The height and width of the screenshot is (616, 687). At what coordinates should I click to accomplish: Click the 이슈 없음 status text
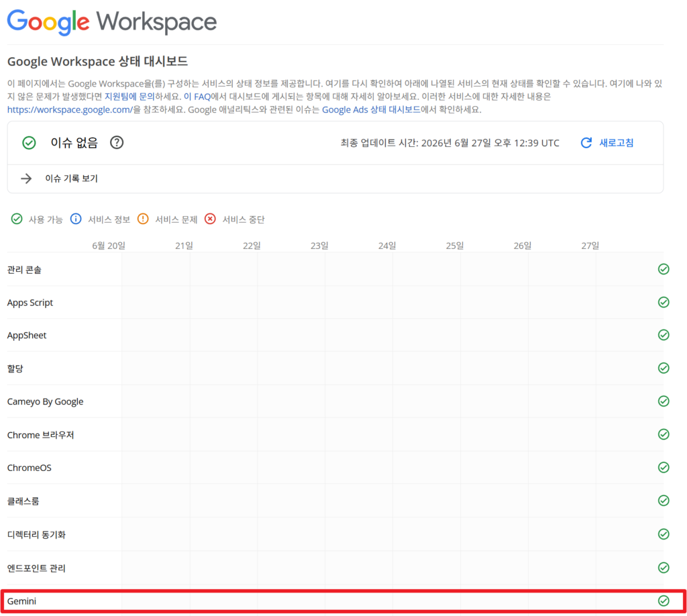pyautogui.click(x=74, y=143)
